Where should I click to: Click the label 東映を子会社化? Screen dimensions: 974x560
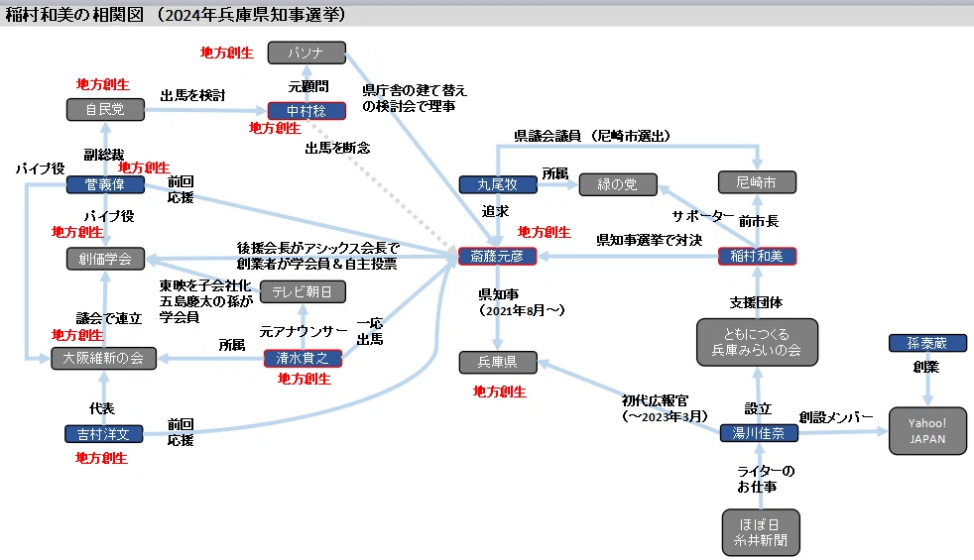(x=205, y=285)
